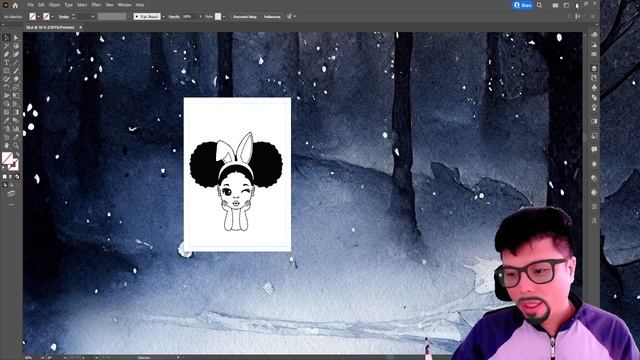Viewport: 640px width, 360px height.
Task: Open the Comments panel icon
Action: coord(594,149)
